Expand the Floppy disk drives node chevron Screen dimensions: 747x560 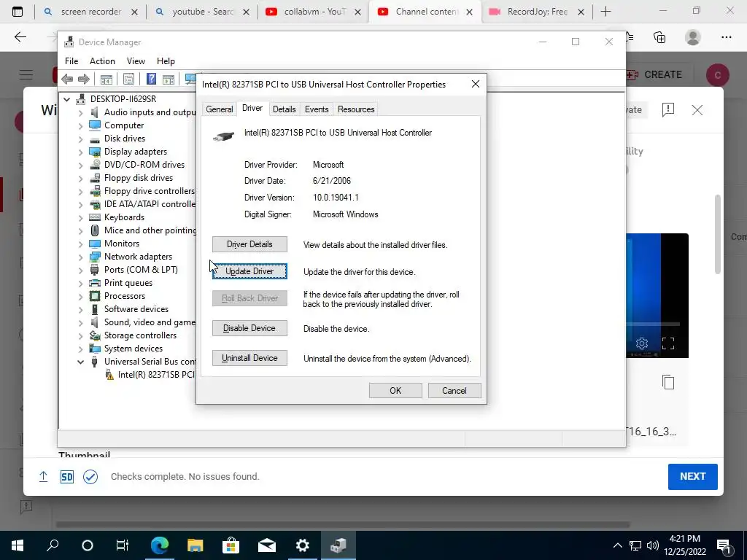click(80, 178)
